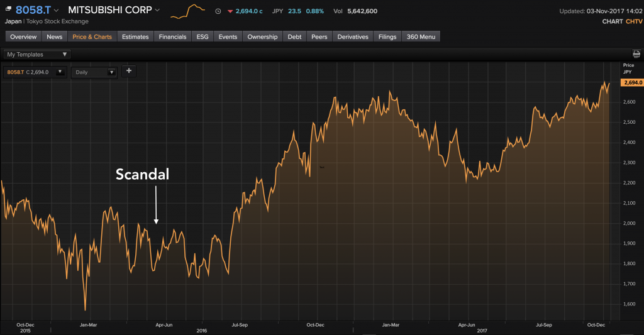Open the Derivatives tab
This screenshot has width=644, height=335.
pyautogui.click(x=353, y=36)
